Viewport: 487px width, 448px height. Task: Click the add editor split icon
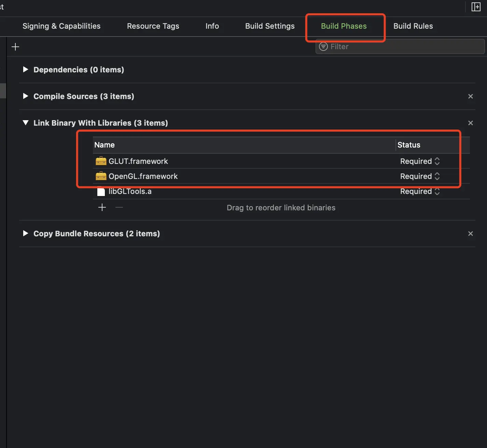point(476,7)
